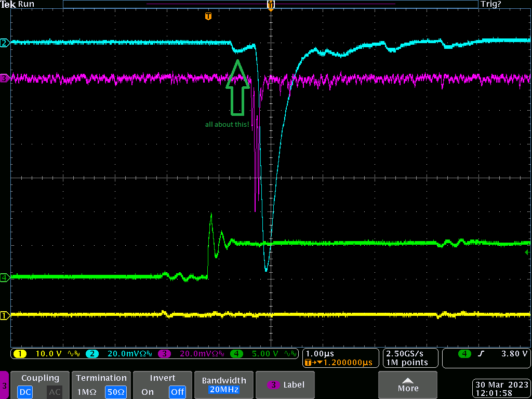This screenshot has height=399, width=532.
Task: Select channel 1 badge in readout bar
Action: [20, 354]
